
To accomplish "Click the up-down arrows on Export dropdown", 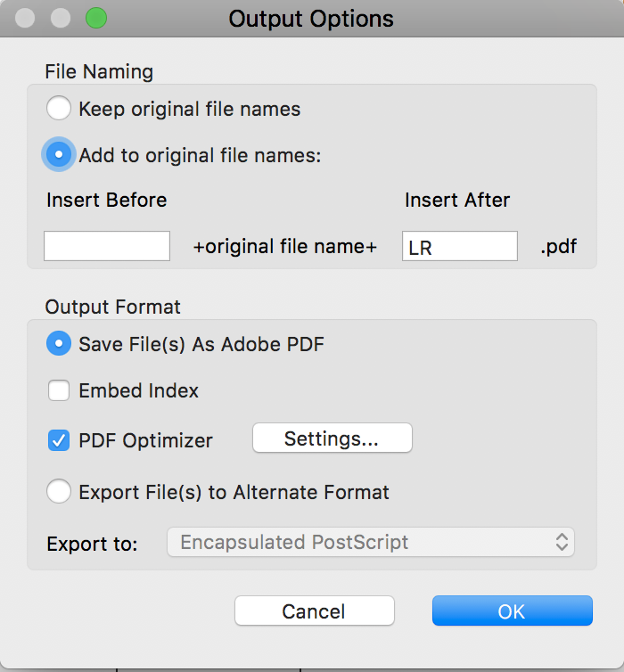I will (x=562, y=542).
